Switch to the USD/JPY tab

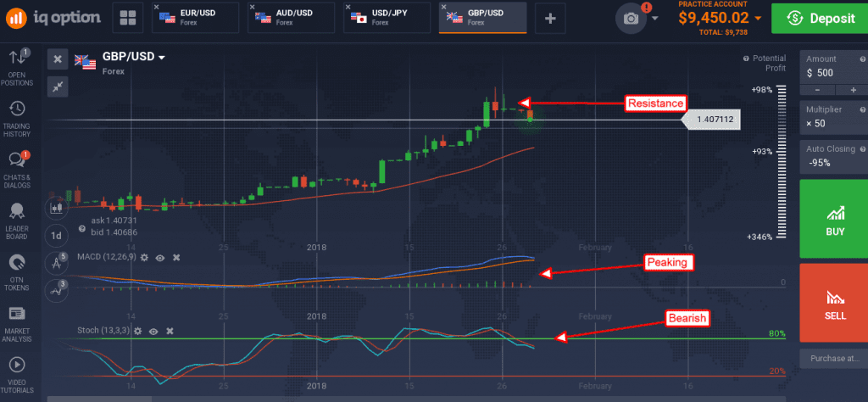pos(387,19)
